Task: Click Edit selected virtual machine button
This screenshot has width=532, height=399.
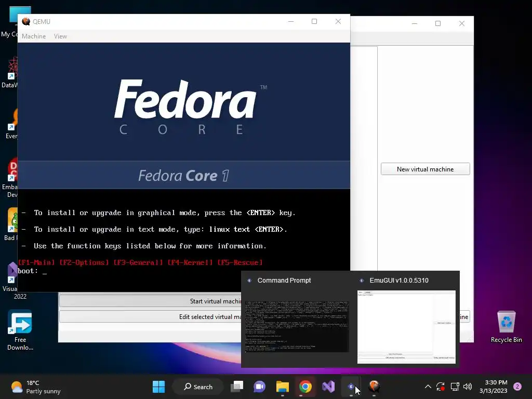Action: click(150, 316)
